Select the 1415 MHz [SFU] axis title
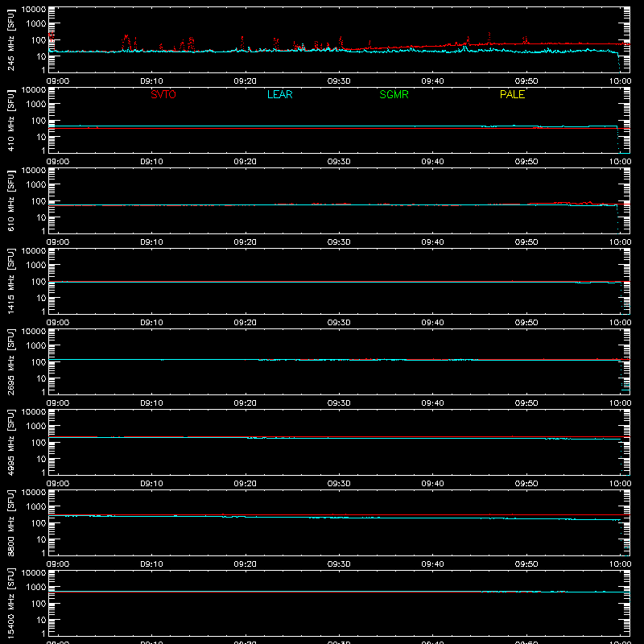Viewport: 644px width, 644px height. pos(11,281)
